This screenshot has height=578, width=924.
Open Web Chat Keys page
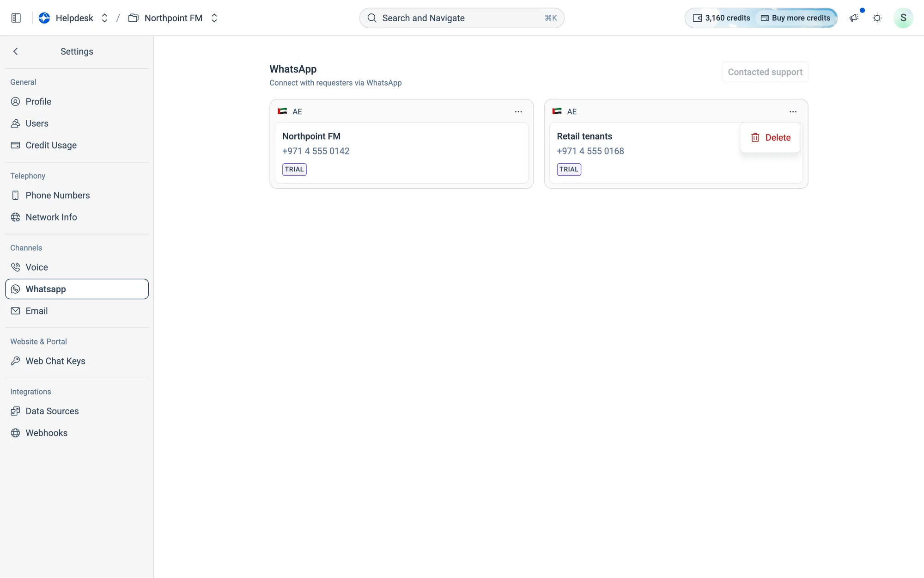pos(77,361)
